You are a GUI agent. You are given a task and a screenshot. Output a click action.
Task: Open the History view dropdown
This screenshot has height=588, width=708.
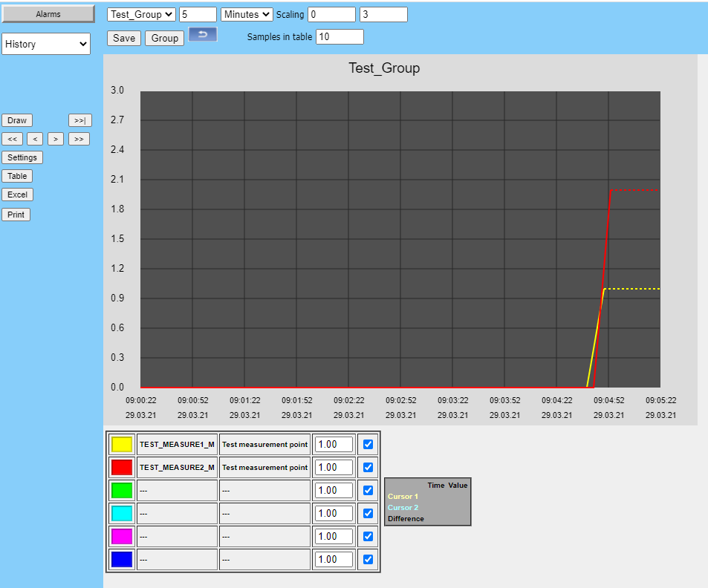click(x=46, y=44)
